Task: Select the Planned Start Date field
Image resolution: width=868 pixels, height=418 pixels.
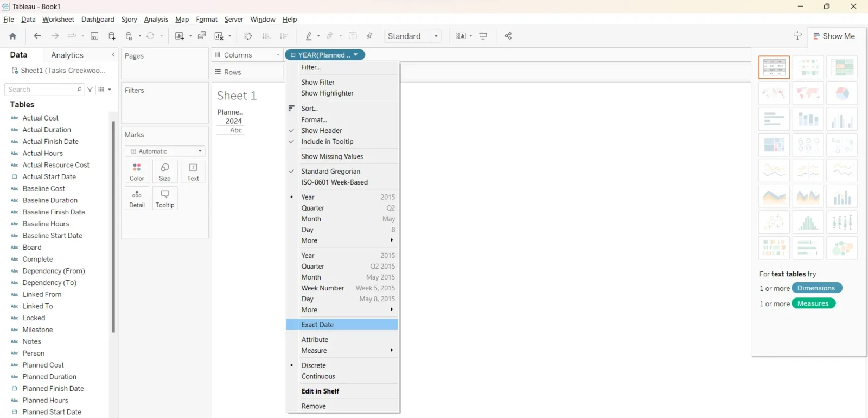Action: [52, 412]
